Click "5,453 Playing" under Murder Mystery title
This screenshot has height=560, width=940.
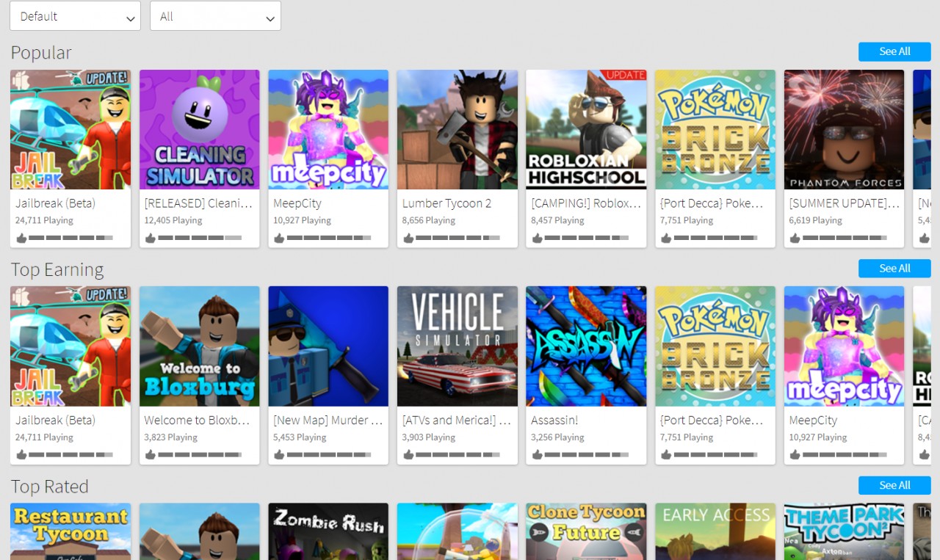click(300, 437)
